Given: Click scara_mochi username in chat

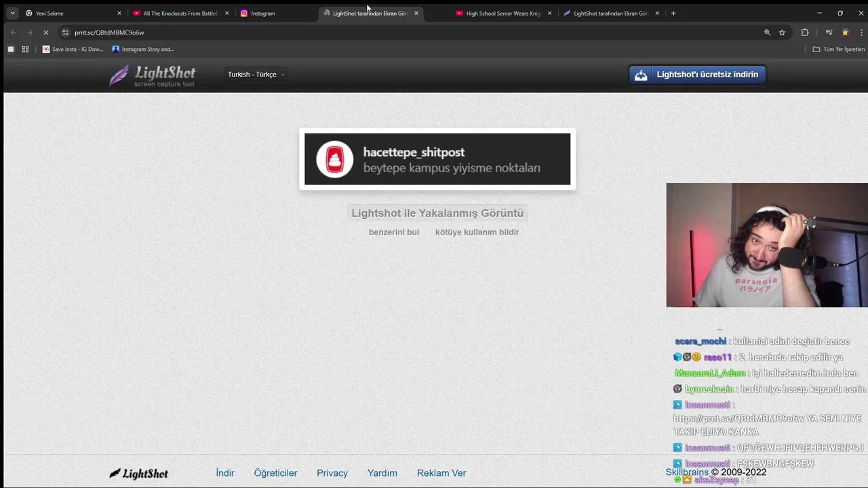Looking at the screenshot, I should point(701,342).
